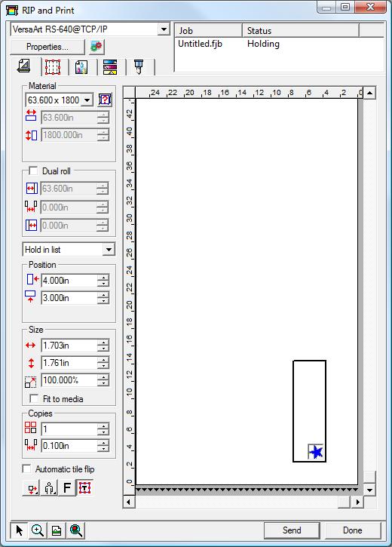Open the material size 63.600 x 1800 dropdown
Image resolution: width=392 pixels, height=547 pixels.
click(87, 100)
